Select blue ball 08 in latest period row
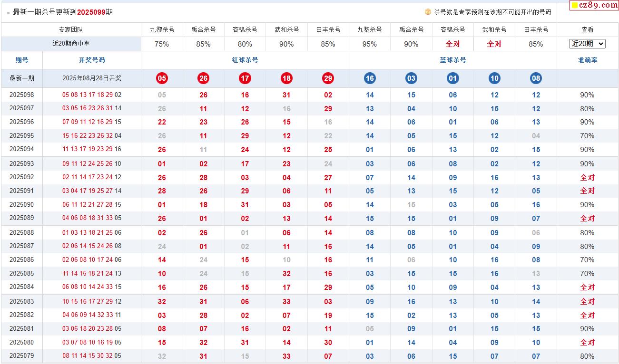Screen dimensions: 619x364 click(x=536, y=78)
